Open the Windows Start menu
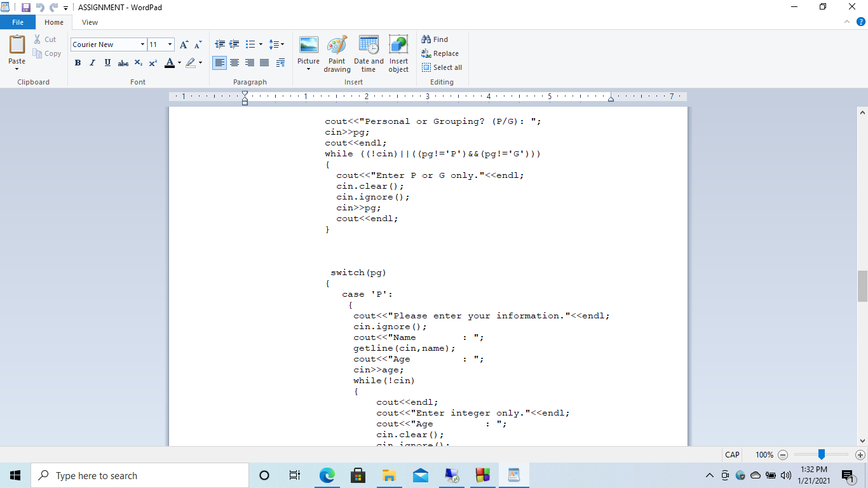This screenshot has height=488, width=868. click(x=15, y=475)
